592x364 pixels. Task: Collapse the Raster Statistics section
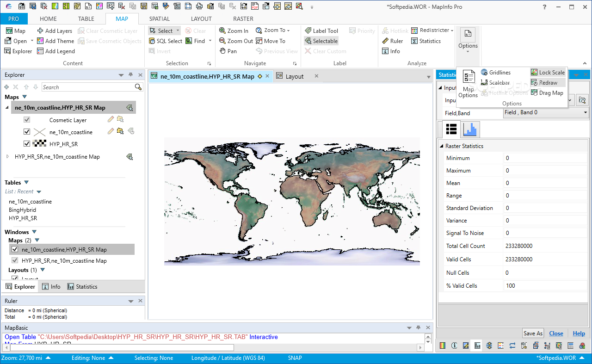point(441,146)
